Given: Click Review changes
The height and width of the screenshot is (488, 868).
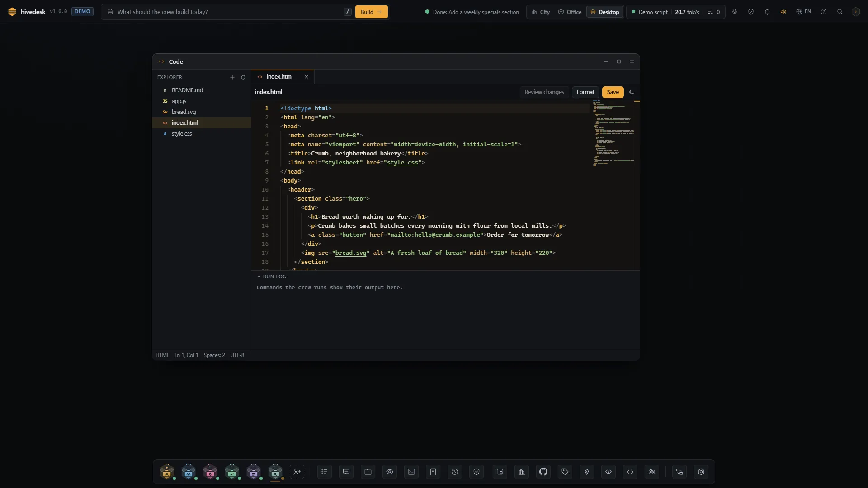Looking at the screenshot, I should (544, 92).
